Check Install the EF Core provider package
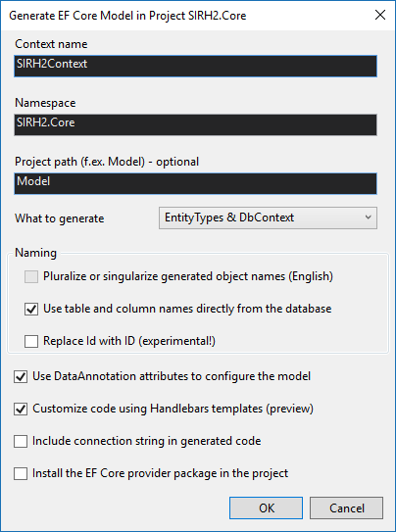The width and height of the screenshot is (396, 532). (21, 473)
